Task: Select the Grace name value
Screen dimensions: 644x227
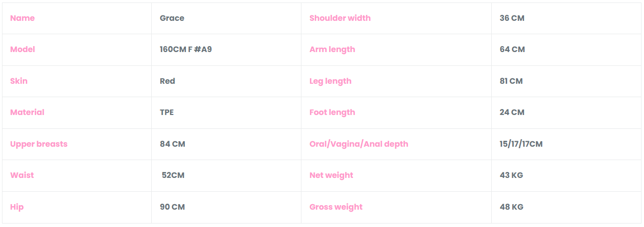Action: click(172, 18)
